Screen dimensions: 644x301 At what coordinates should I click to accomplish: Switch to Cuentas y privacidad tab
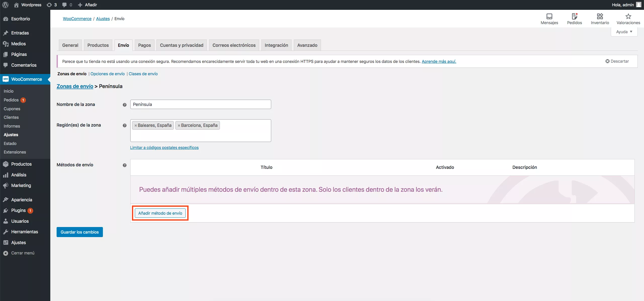(x=182, y=45)
